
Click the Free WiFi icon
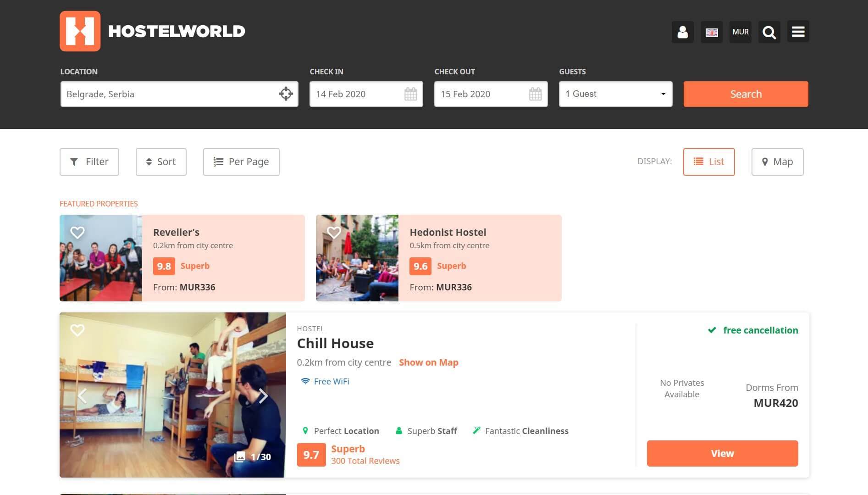click(305, 381)
